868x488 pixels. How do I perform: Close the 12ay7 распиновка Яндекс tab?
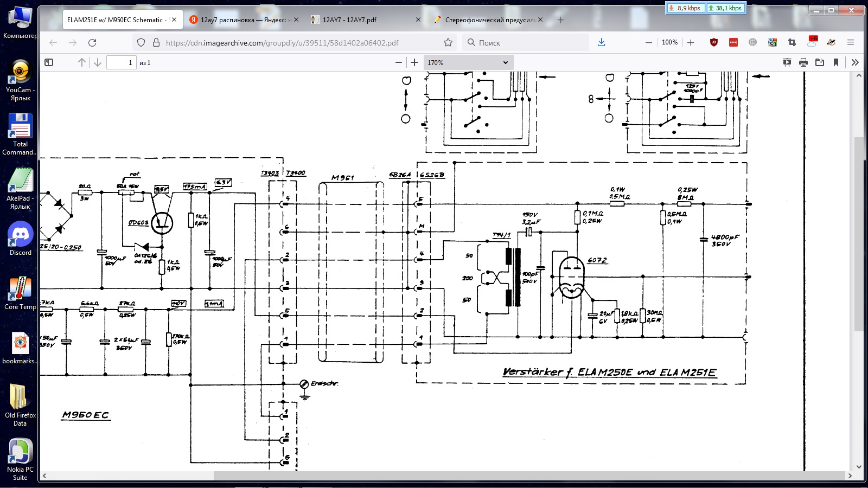tap(296, 20)
